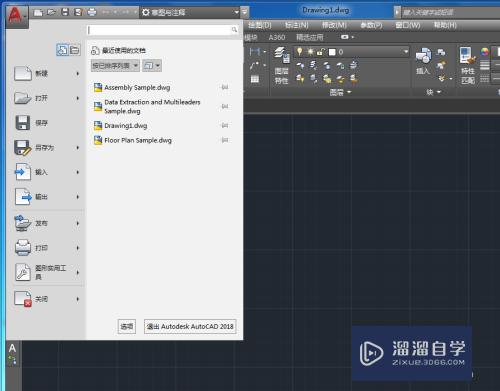Click the 图形实用工具 wrench document icon

tap(23, 272)
